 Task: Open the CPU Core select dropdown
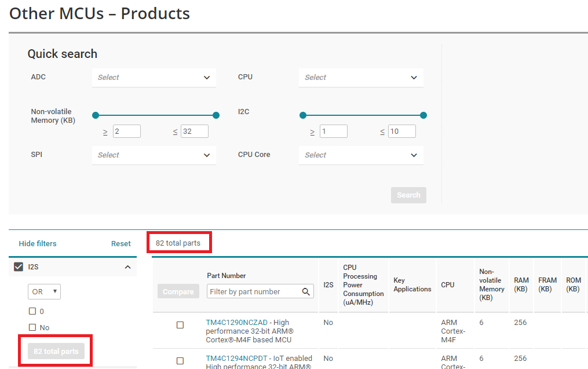(361, 155)
